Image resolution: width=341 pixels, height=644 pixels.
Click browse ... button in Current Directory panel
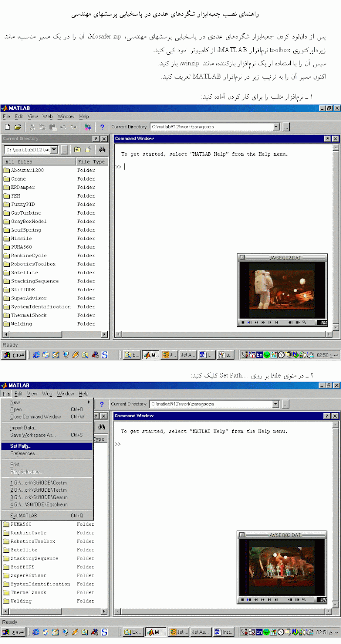point(64,150)
